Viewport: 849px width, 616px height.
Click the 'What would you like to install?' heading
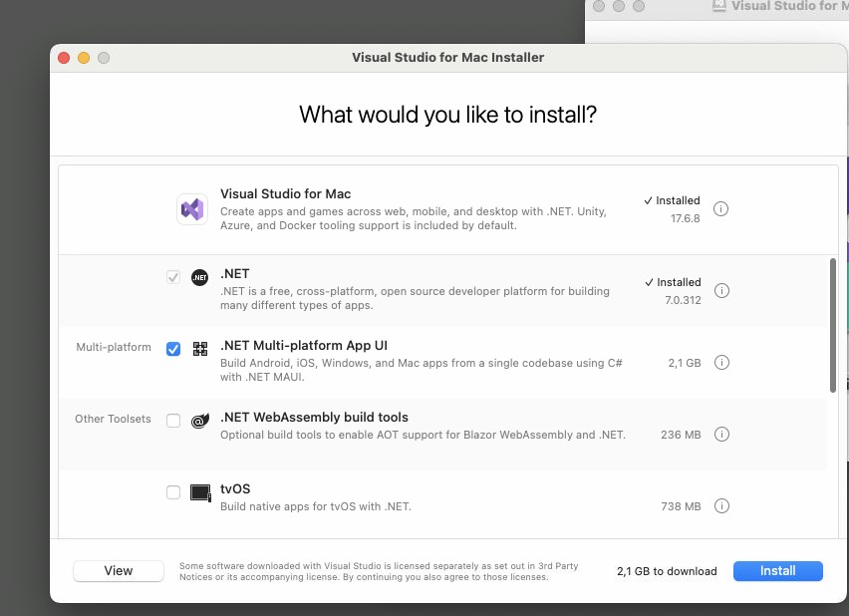point(447,115)
